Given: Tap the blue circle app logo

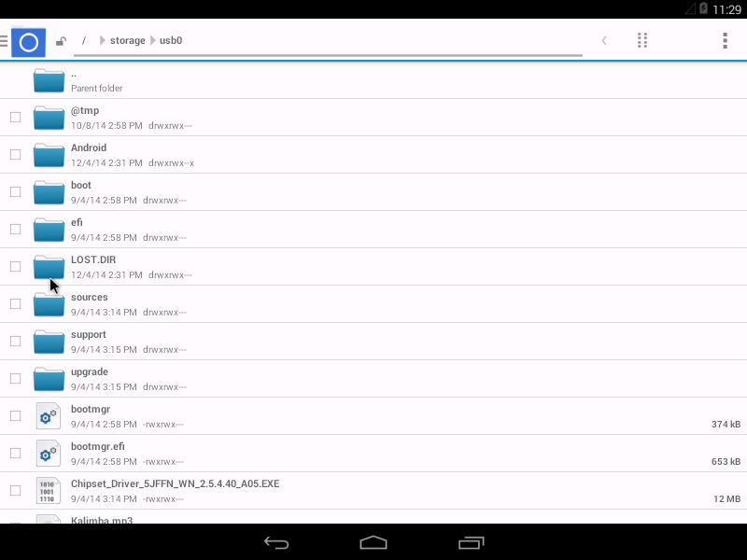Looking at the screenshot, I should click(x=29, y=42).
